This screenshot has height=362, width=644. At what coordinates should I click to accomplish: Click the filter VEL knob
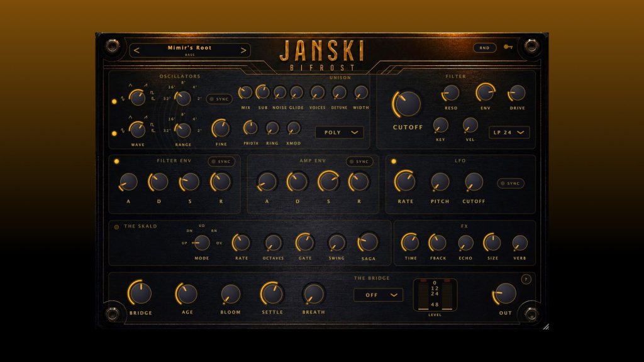[x=470, y=125]
